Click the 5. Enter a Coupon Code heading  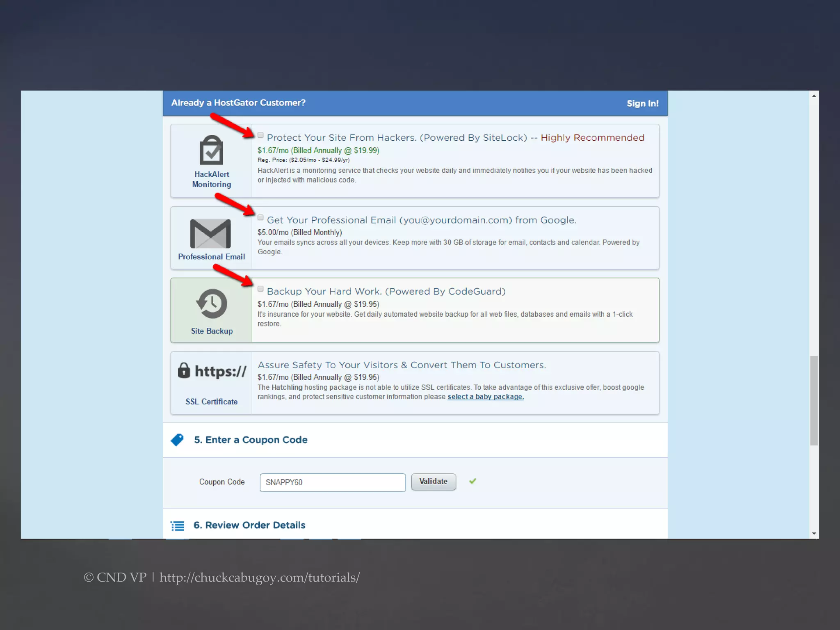(x=251, y=440)
